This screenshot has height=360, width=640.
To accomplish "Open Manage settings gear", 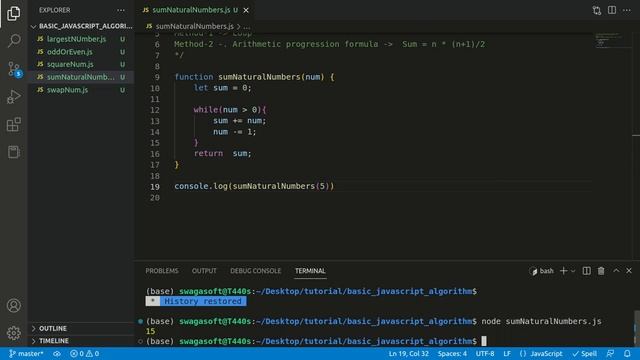I will (x=13, y=333).
